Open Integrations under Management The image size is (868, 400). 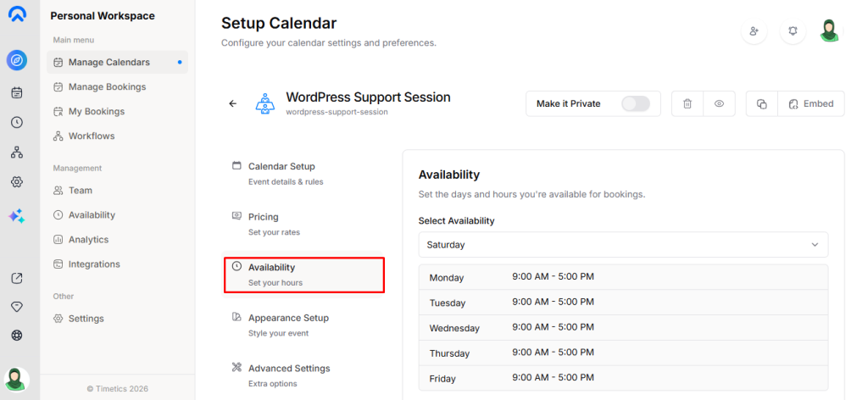point(94,264)
